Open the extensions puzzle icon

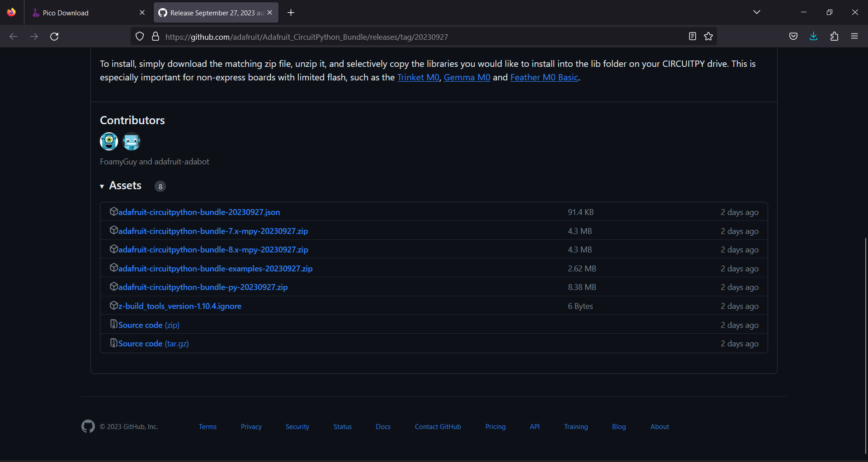pos(834,37)
